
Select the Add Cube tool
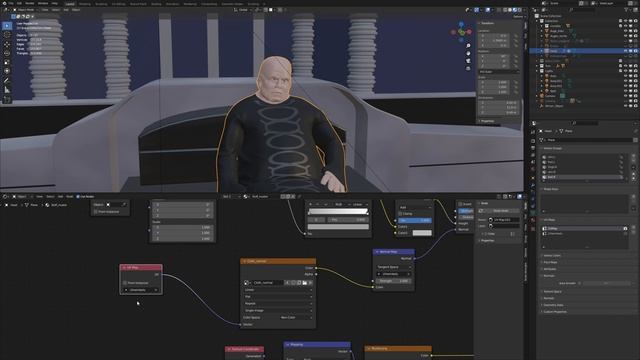tap(7, 100)
